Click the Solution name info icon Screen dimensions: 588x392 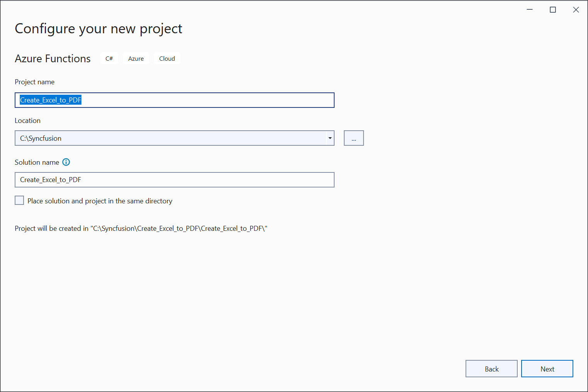point(66,162)
